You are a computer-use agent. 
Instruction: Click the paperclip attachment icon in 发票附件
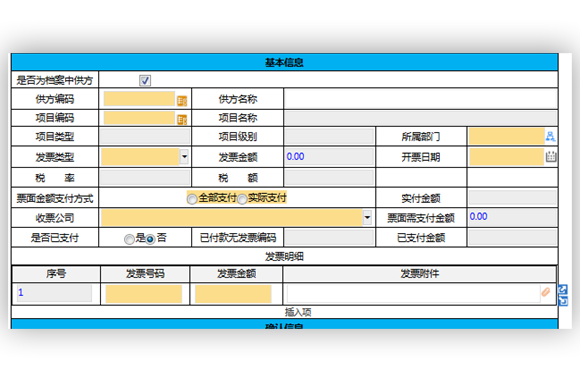click(x=546, y=292)
